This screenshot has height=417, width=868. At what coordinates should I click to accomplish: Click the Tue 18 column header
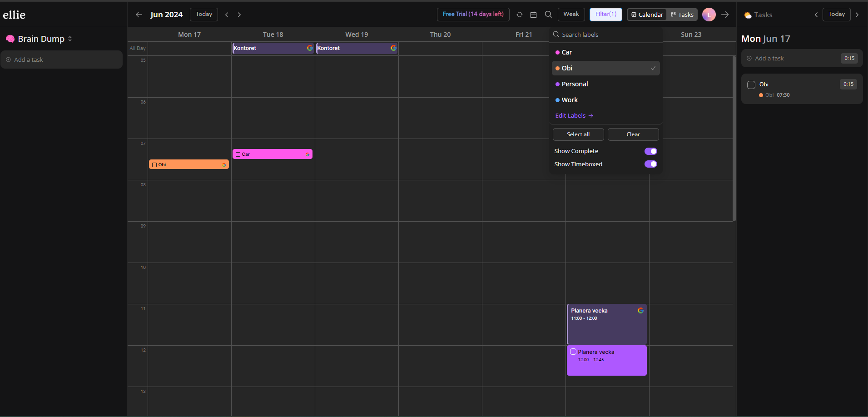[x=273, y=35]
